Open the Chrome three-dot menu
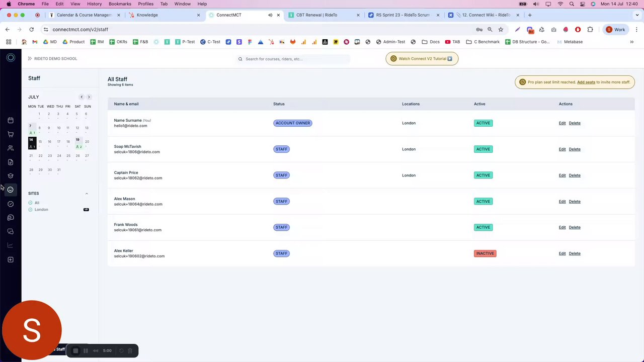 tap(637, 30)
